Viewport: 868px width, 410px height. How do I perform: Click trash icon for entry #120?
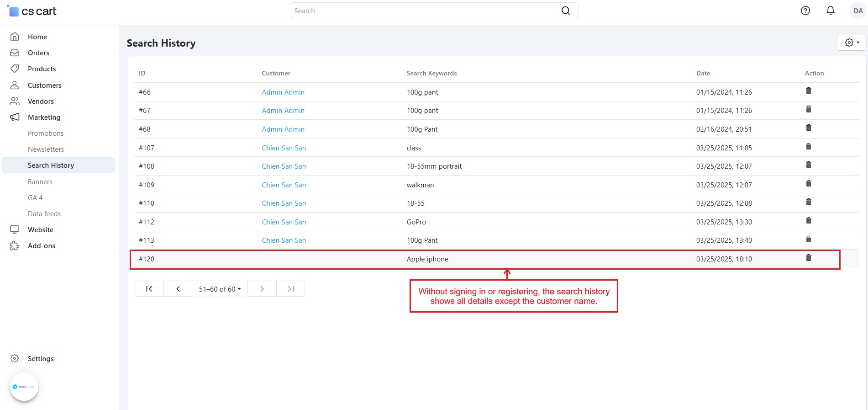click(808, 258)
